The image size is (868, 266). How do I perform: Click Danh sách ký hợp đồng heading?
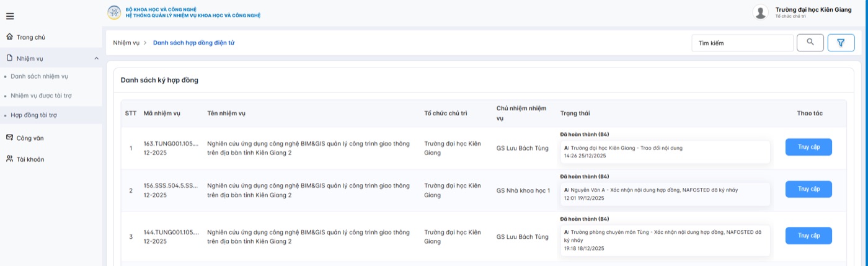tap(159, 80)
